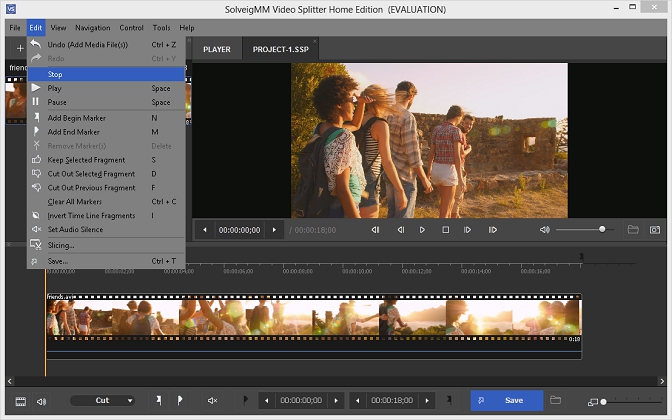Choose Set Audio Silence entry
The width and height of the screenshot is (672, 420).
click(x=106, y=229)
